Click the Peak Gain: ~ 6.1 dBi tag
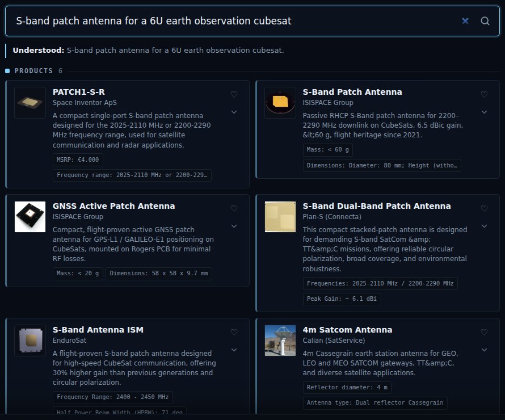This screenshot has width=505, height=420. [342, 299]
